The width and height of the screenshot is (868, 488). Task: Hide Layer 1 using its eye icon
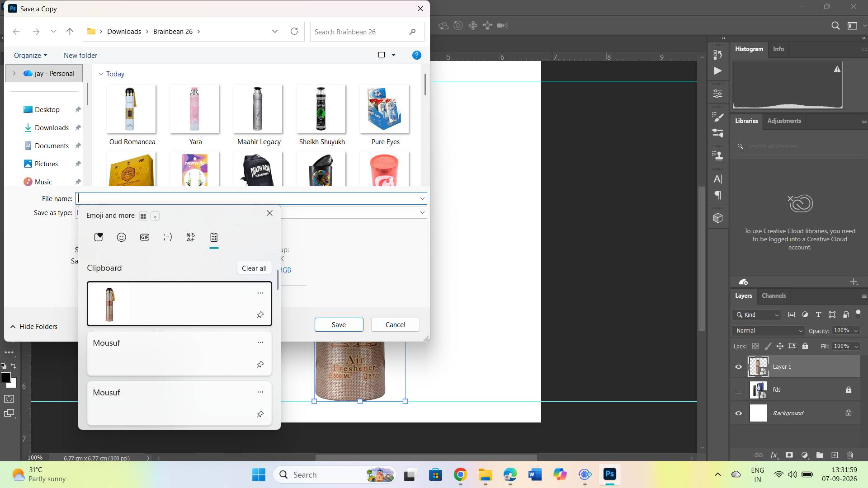[739, 367]
